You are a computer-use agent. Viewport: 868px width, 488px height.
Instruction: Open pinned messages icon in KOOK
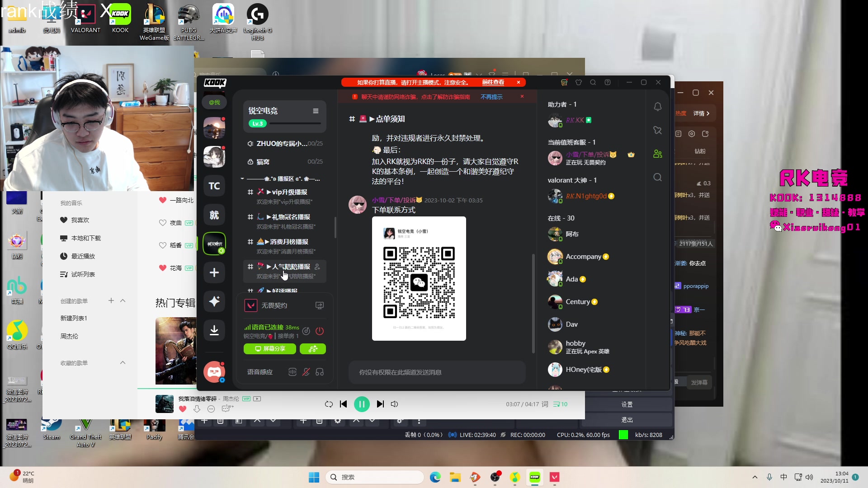point(658,131)
